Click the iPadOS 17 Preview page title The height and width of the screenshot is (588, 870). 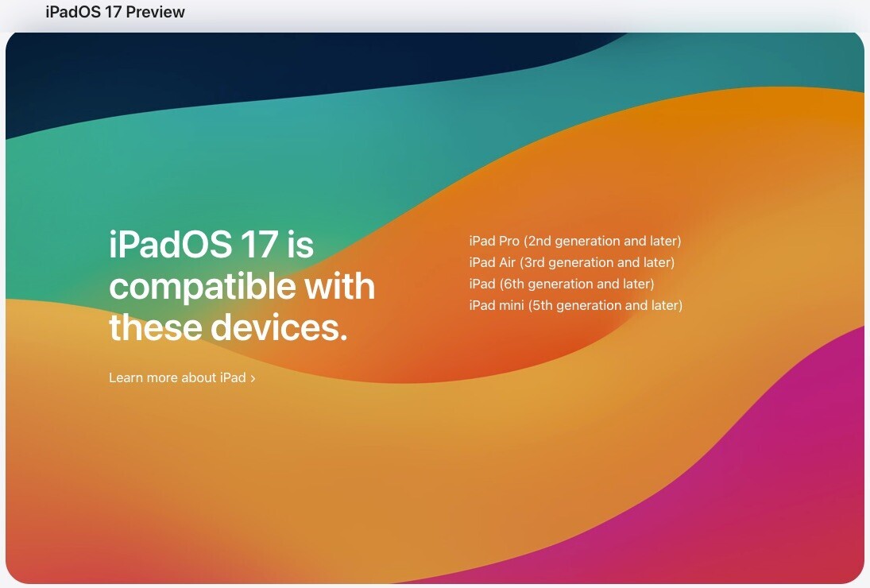pos(115,12)
